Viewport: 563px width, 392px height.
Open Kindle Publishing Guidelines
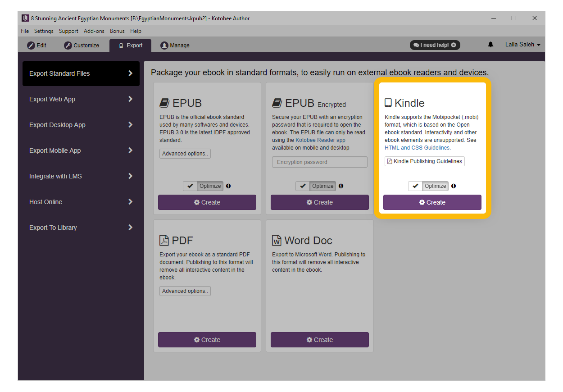pos(425,161)
